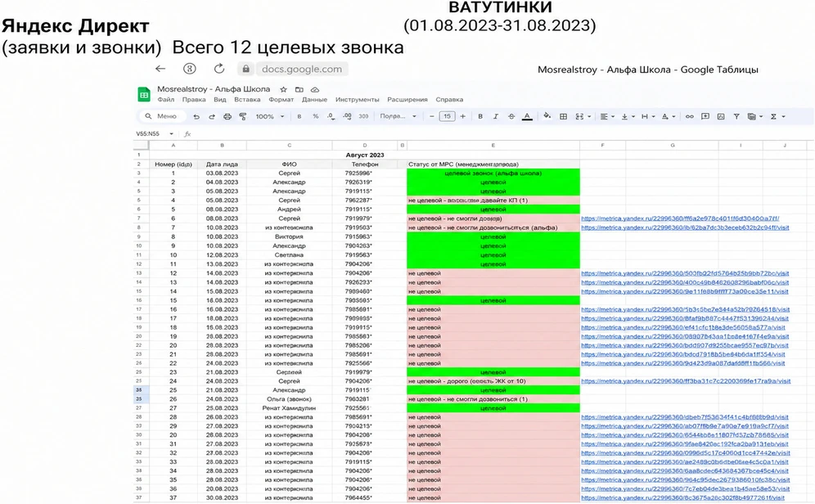
Task: Open metrica link in row numbered 18
Action: [x=683, y=328]
